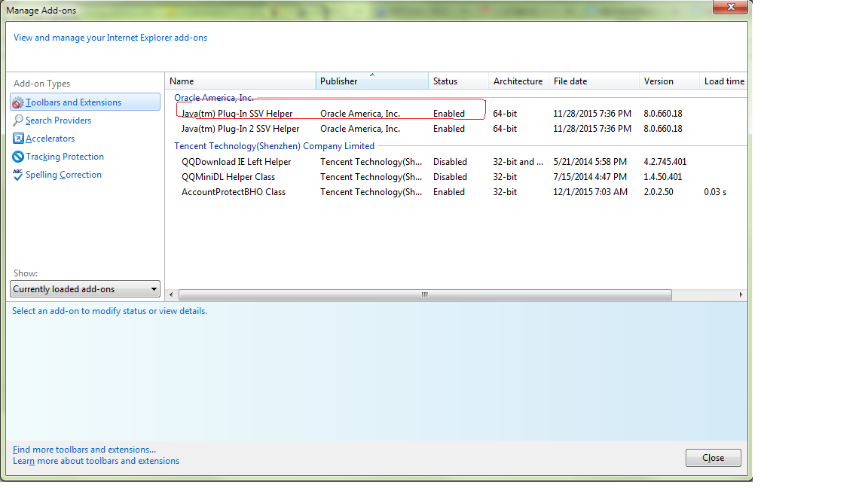Click Enabled status of Java(tm) Plug-In 2 SSV Helper
Image resolution: width=868 pixels, height=488 pixels.
[x=449, y=128]
